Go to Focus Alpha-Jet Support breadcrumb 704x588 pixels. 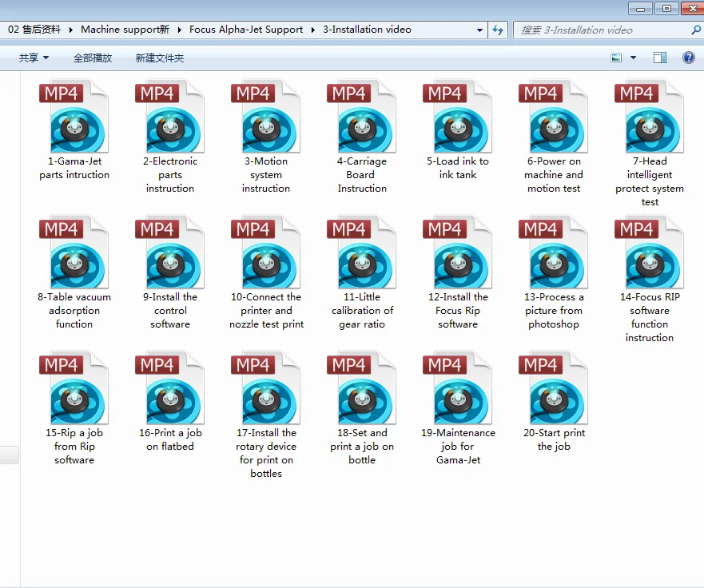click(x=246, y=30)
